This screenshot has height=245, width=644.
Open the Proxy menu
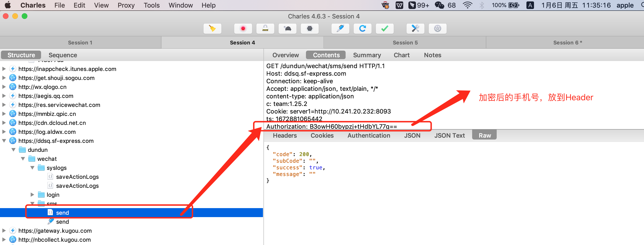point(126,5)
